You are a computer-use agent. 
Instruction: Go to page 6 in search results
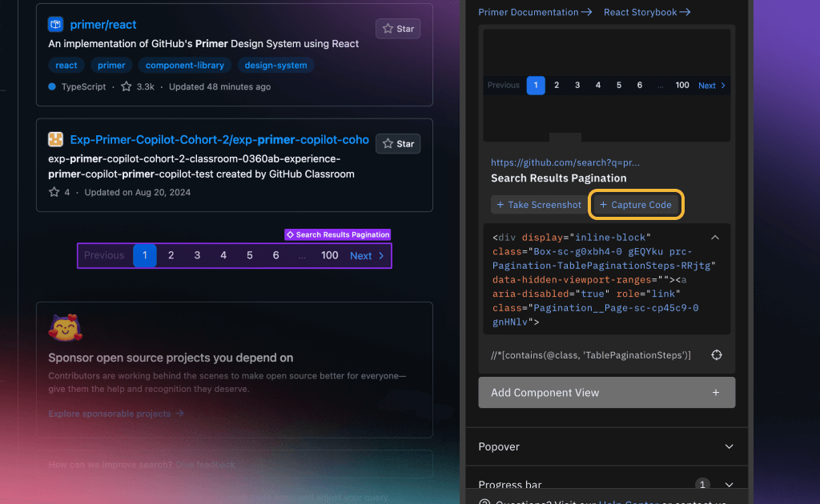click(x=275, y=255)
